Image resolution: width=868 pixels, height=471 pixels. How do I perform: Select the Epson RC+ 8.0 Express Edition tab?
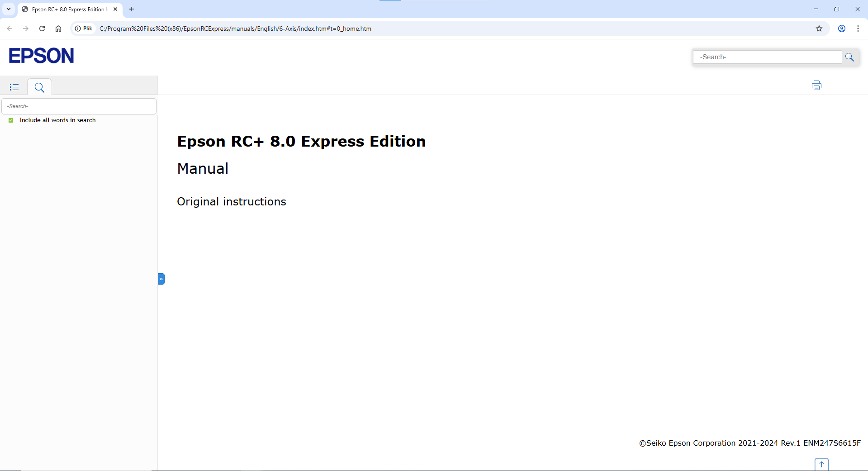[70, 9]
